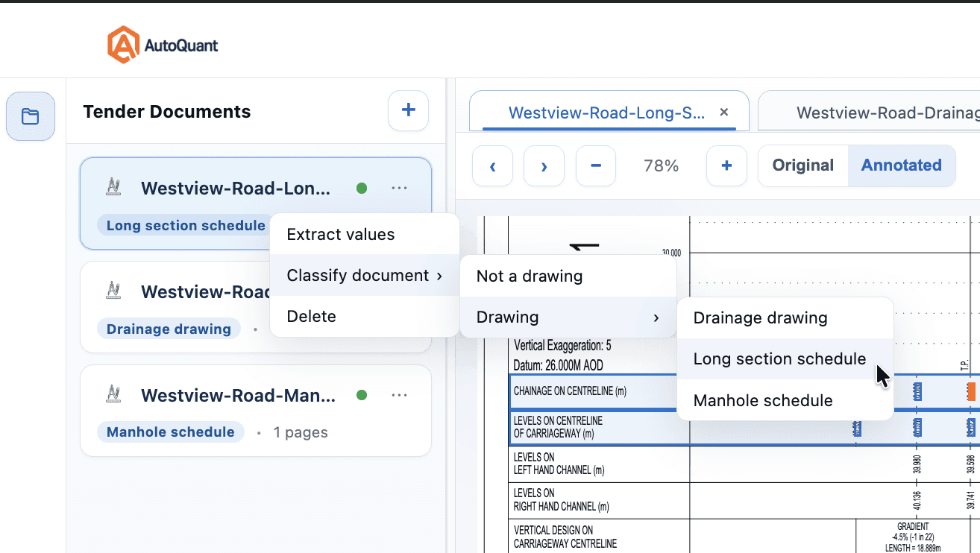Select the Westview-Road-Man document card
The height and width of the screenshot is (553, 980).
[256, 411]
